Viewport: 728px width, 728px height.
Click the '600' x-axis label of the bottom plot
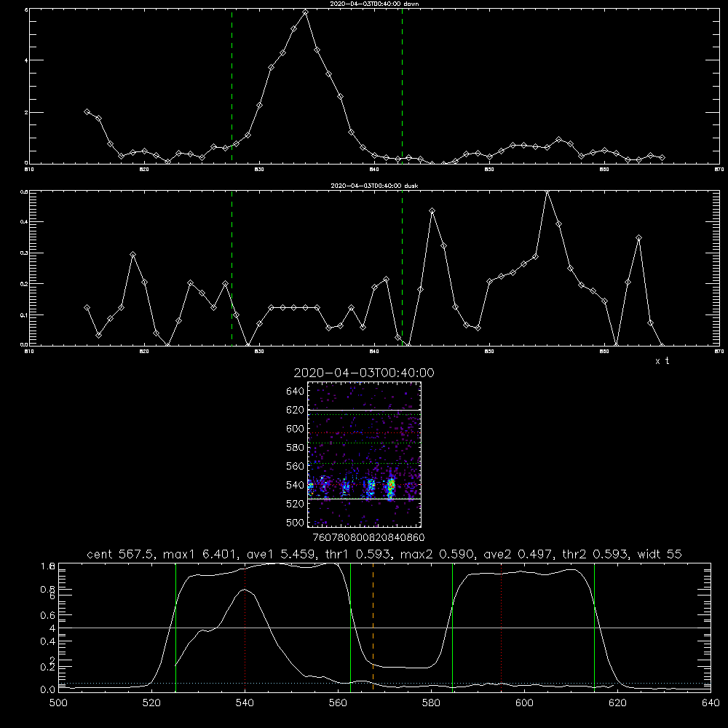[524, 703]
